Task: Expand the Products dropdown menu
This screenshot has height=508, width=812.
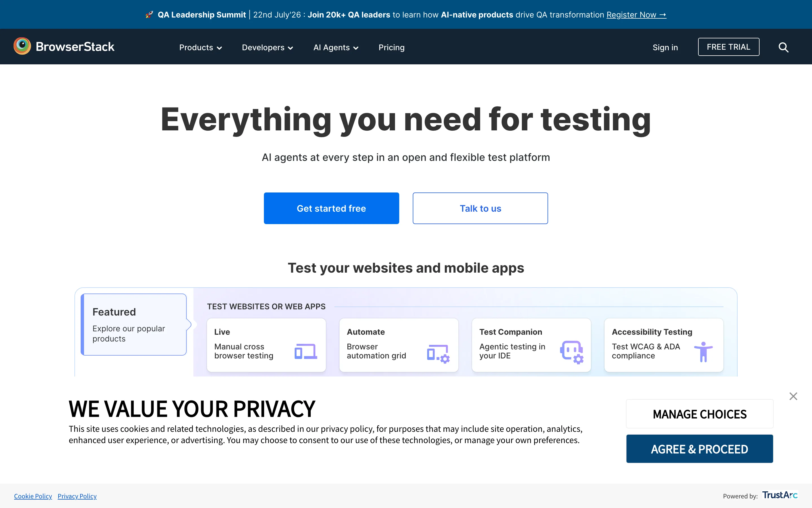Action: coord(201,47)
